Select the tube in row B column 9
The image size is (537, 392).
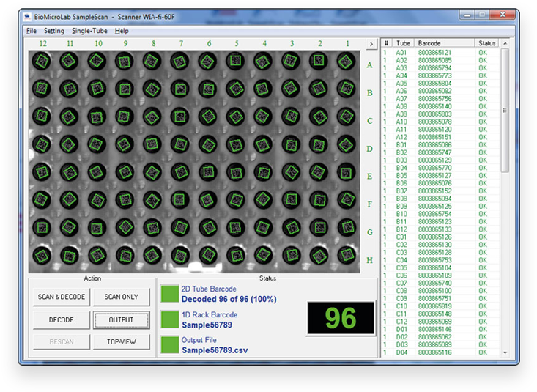click(x=125, y=89)
